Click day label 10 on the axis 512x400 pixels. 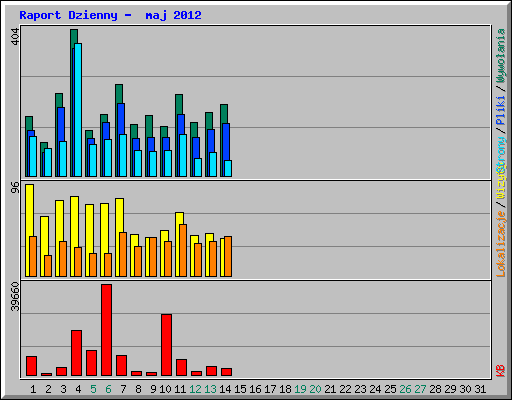pos(165,389)
